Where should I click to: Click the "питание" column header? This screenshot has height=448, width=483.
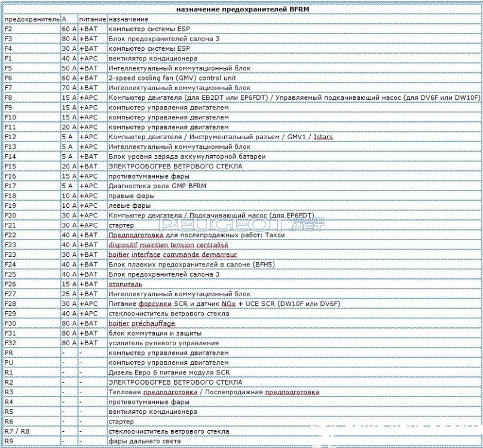click(x=92, y=20)
